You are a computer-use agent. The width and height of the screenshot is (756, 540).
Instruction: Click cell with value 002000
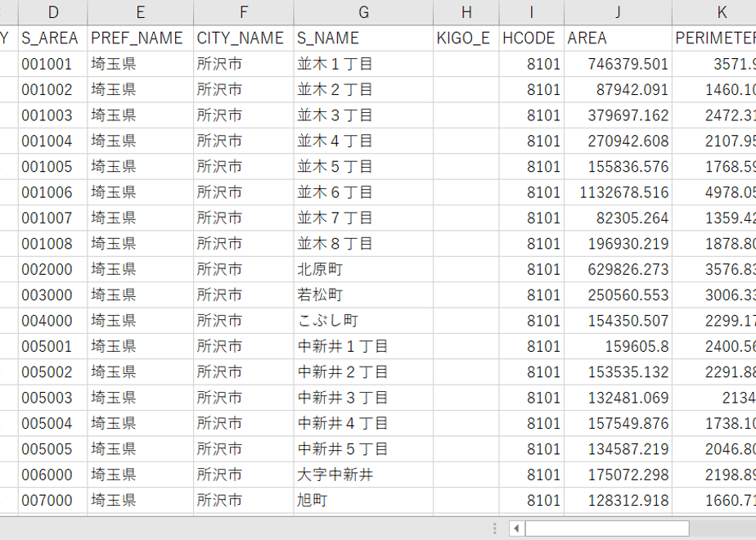point(53,269)
